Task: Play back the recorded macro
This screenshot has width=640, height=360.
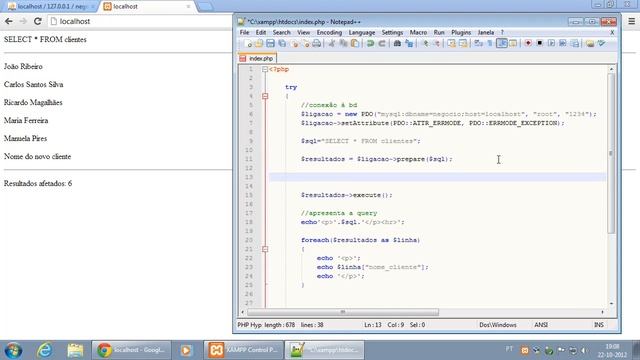Action: [x=551, y=43]
